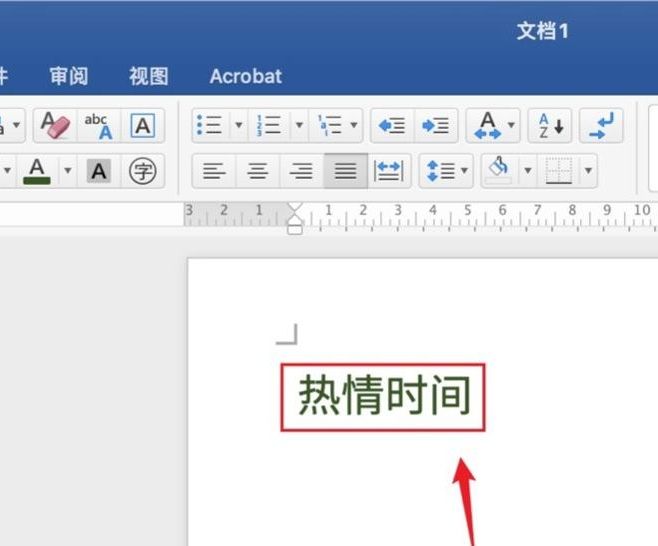Switch to the 视图 tab

tap(148, 76)
